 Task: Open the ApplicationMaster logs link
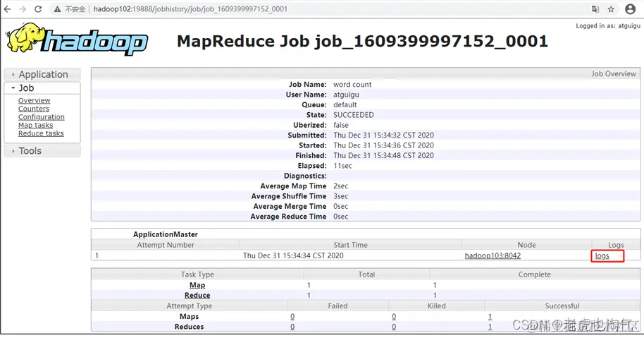click(602, 255)
